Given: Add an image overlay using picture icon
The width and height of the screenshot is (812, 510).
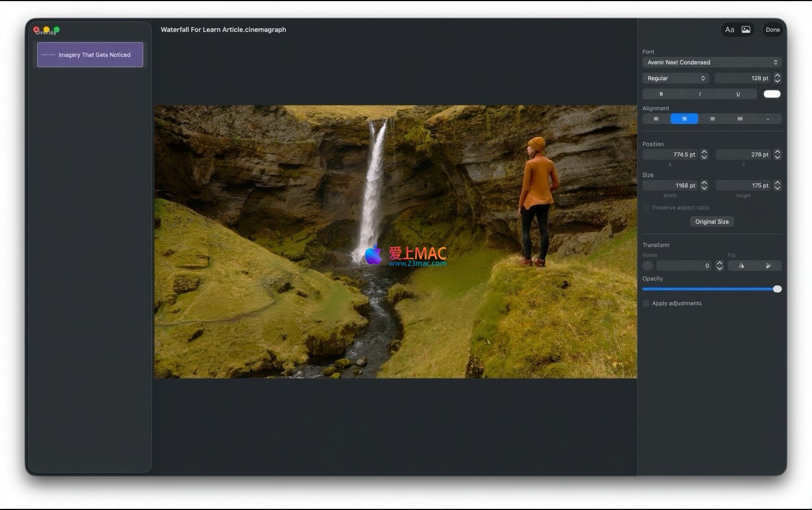Looking at the screenshot, I should coord(746,30).
